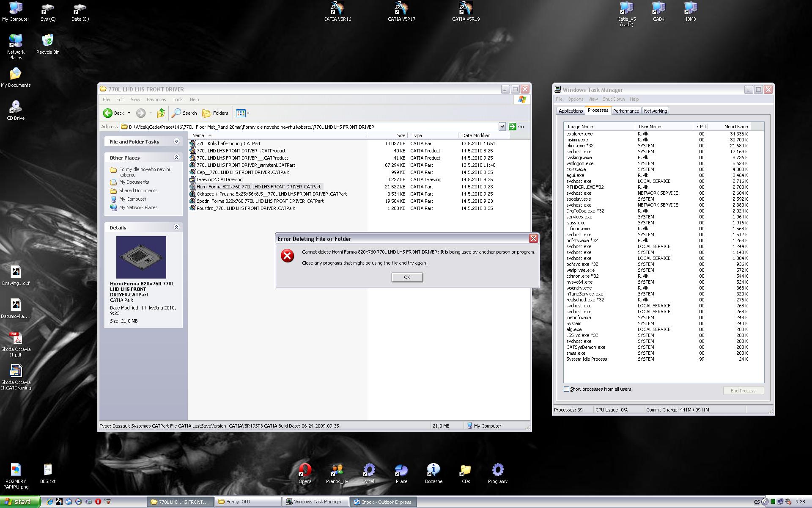The image size is (812, 508).
Task: Click the Go button next to address bar
Action: (x=516, y=127)
